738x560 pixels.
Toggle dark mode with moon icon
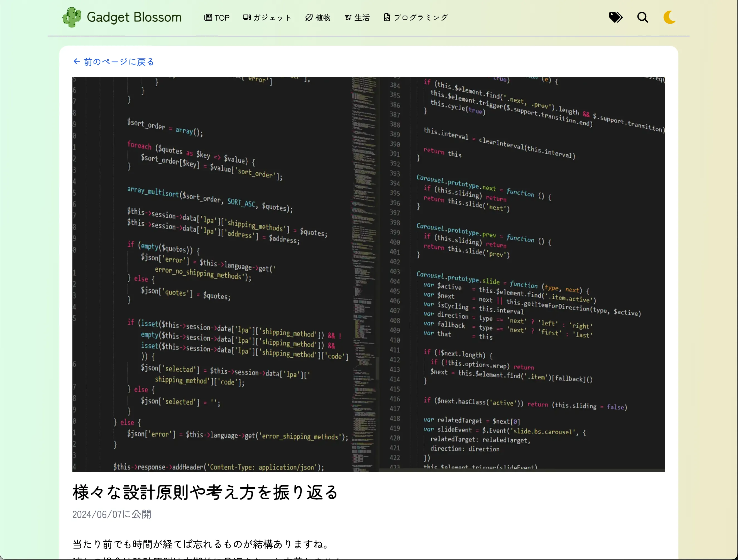pyautogui.click(x=669, y=17)
